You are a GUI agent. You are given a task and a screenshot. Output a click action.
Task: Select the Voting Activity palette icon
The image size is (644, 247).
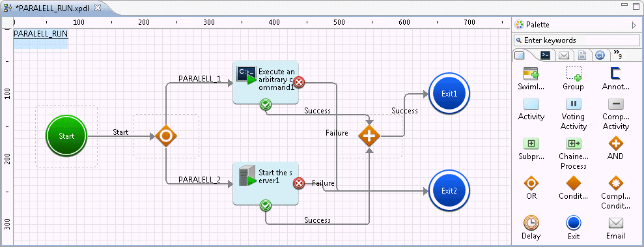[574, 104]
